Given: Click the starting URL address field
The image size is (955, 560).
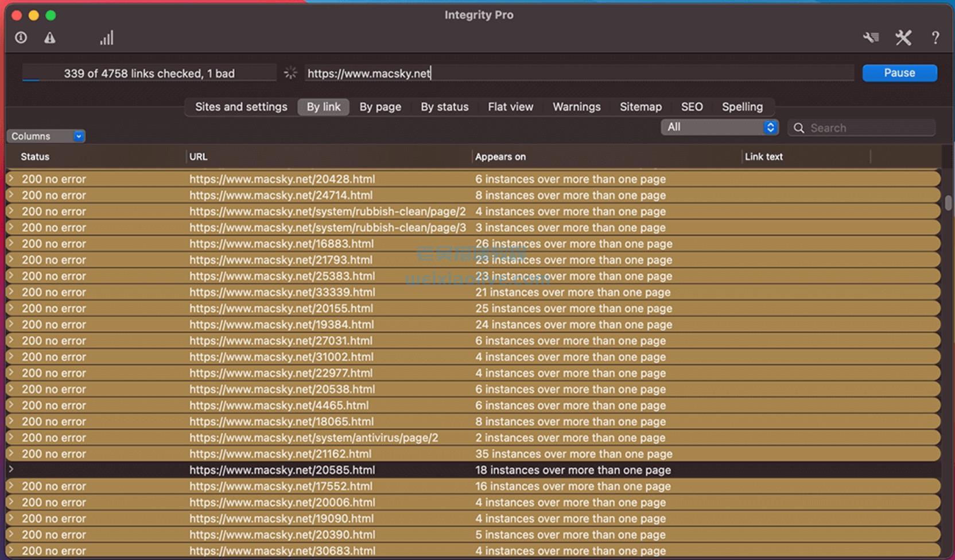Looking at the screenshot, I should [x=580, y=73].
